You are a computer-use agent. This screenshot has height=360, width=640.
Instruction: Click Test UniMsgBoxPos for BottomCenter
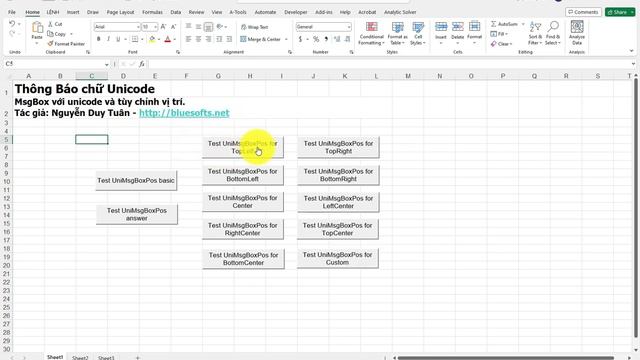point(243,259)
